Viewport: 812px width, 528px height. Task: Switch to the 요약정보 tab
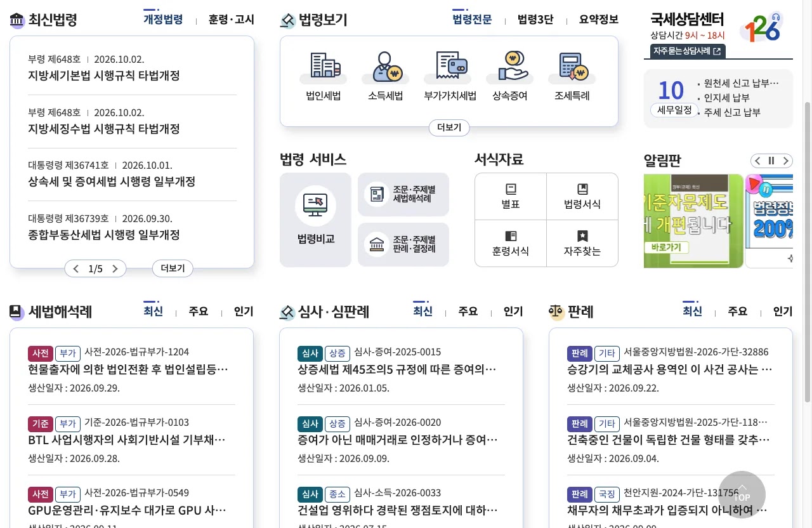[x=599, y=20]
